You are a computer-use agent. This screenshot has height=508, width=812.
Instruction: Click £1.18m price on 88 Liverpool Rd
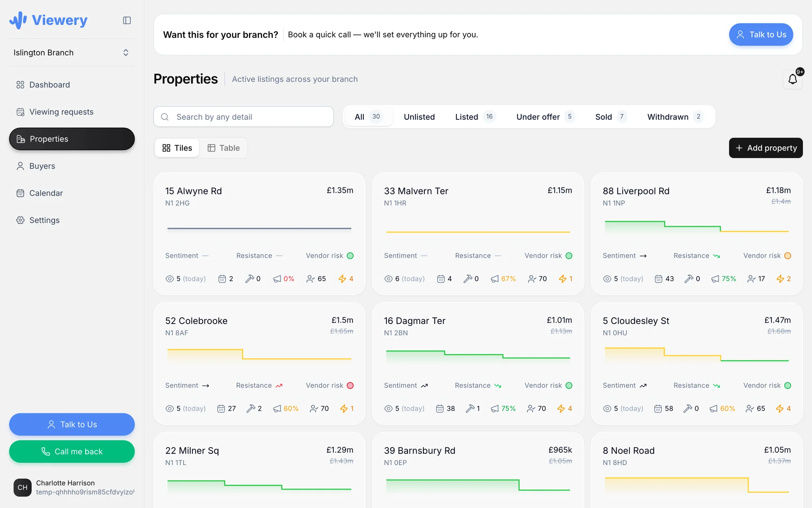click(x=778, y=190)
